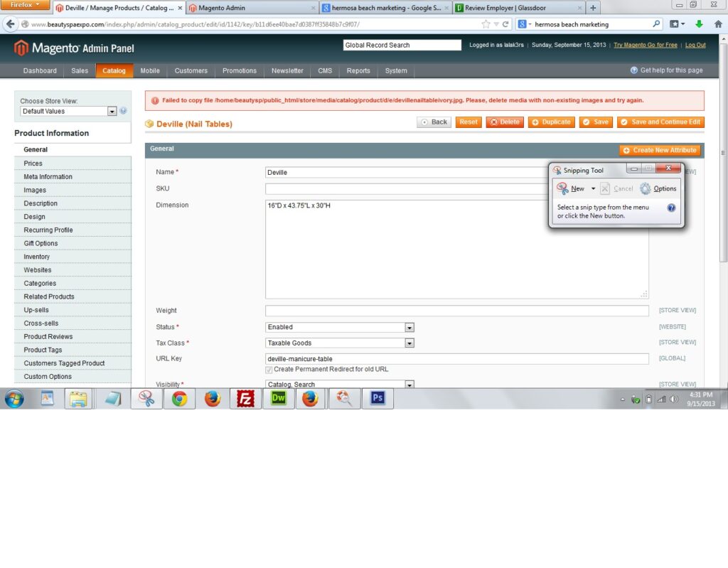
Task: Open Snipping Tool Options
Action: pos(658,188)
